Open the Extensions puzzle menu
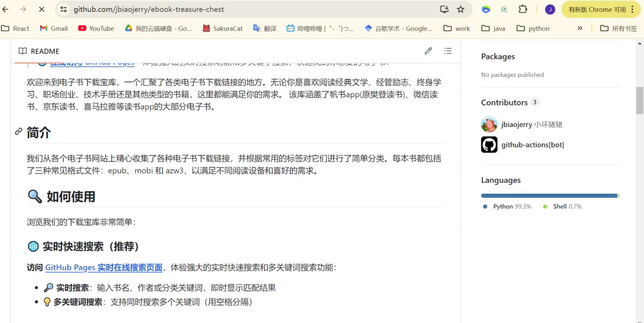The height and width of the screenshot is (323, 644). [x=522, y=9]
